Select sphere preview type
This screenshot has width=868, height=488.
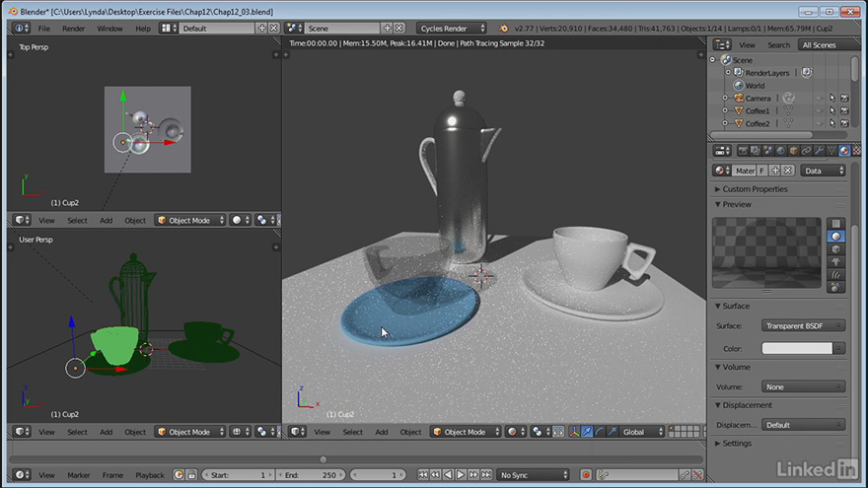point(835,237)
